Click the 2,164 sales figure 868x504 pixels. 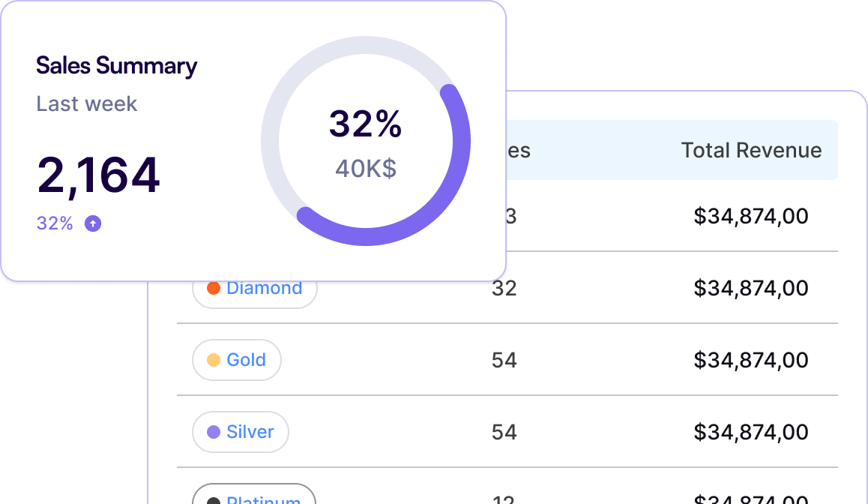click(x=98, y=175)
